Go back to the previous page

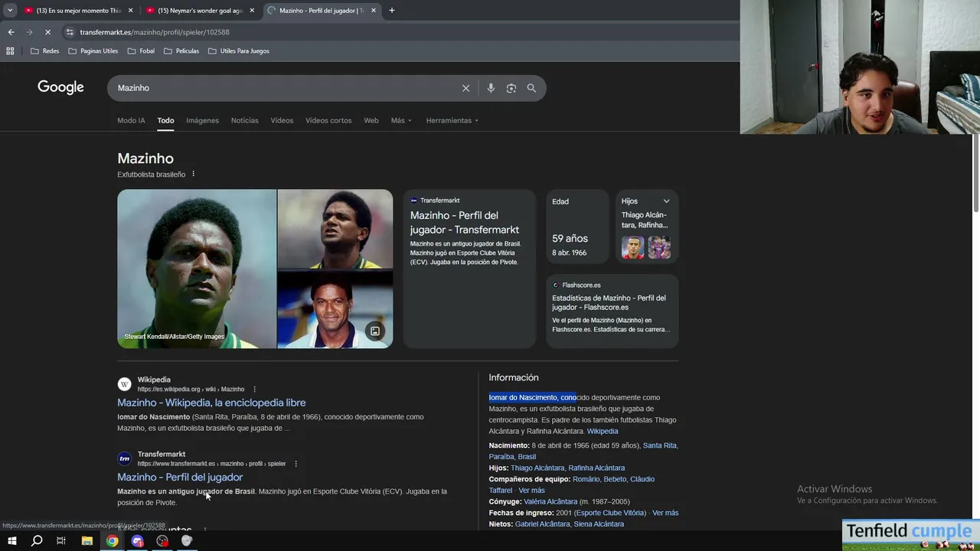coord(11,32)
